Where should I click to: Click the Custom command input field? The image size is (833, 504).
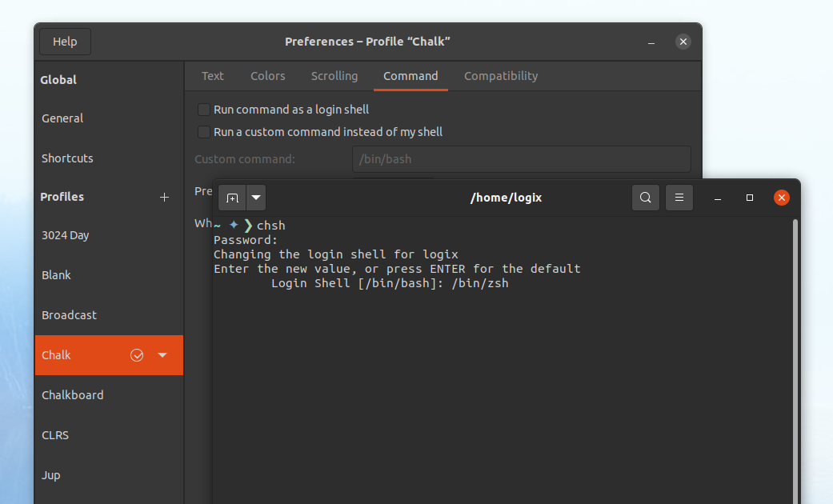[522, 158]
